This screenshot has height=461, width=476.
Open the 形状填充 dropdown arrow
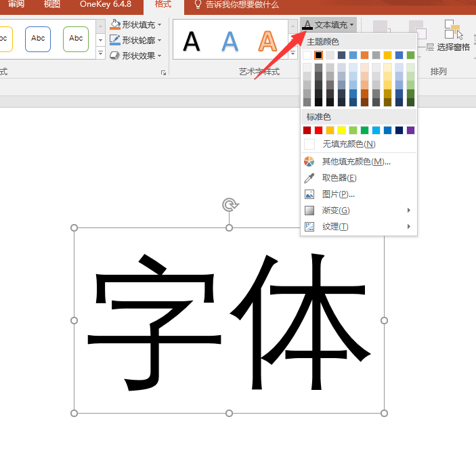(159, 24)
